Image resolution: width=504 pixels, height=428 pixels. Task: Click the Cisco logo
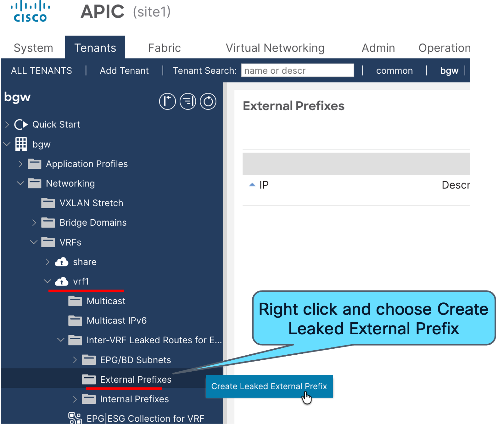30,12
